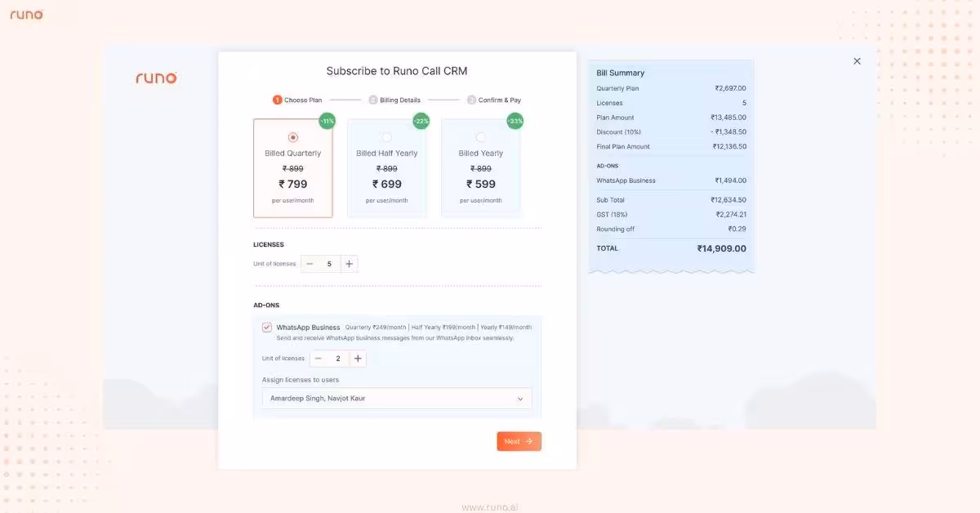Click the numbered Choose Plan step icon
Image resolution: width=980 pixels, height=513 pixels.
277,99
